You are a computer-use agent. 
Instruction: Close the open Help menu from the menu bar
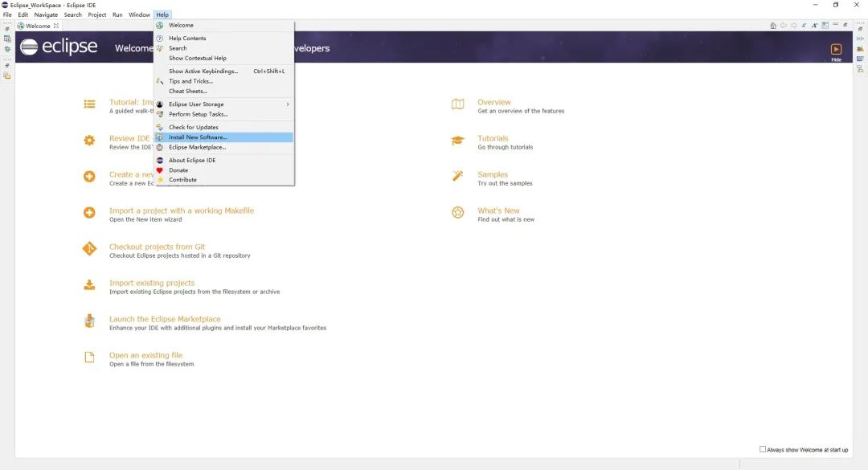[162, 15]
